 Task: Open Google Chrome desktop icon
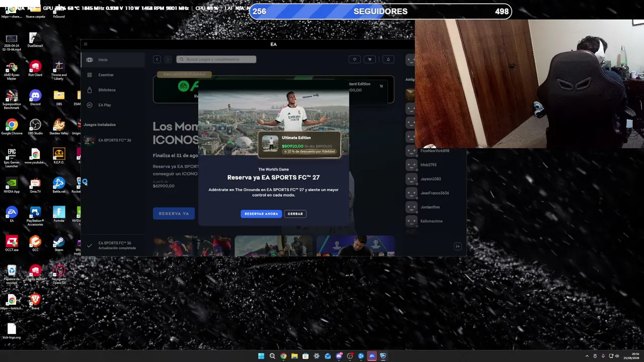tap(12, 127)
